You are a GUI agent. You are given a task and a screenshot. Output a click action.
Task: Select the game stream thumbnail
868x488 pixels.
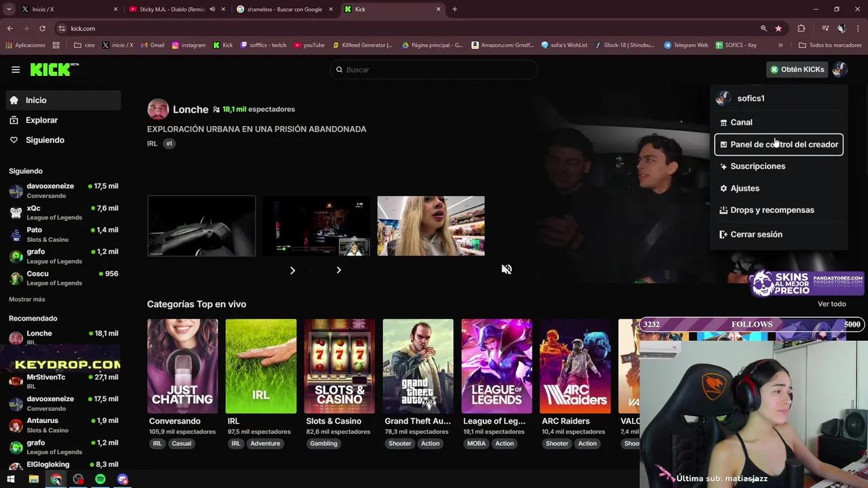tap(316, 226)
